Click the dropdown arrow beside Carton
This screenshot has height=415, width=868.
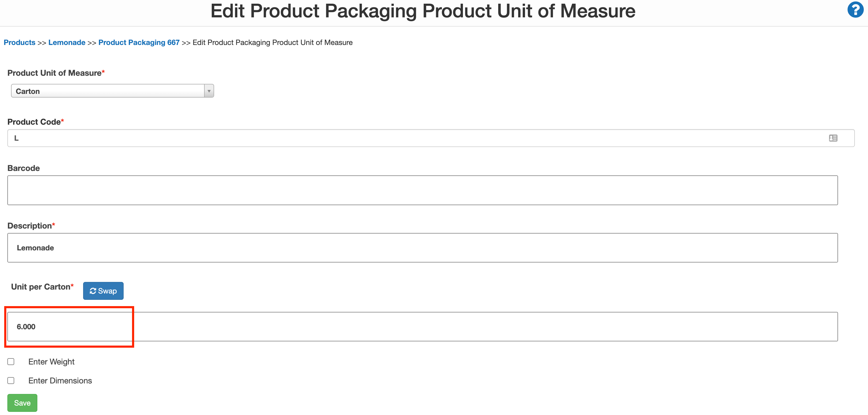[x=209, y=91]
